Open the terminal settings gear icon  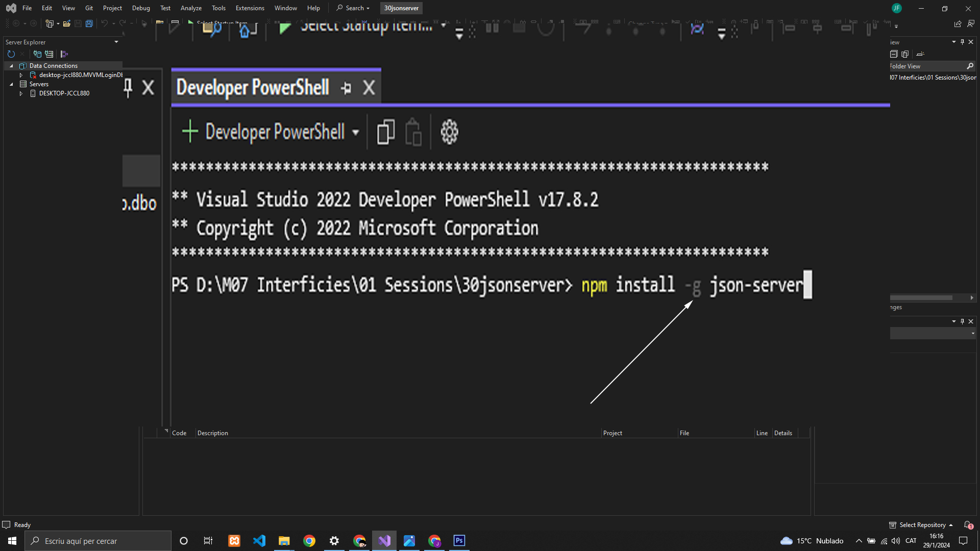(x=449, y=132)
